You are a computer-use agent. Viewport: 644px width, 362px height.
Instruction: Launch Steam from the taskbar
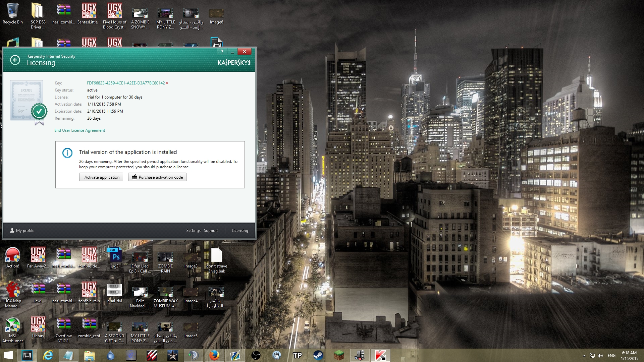coord(318,355)
